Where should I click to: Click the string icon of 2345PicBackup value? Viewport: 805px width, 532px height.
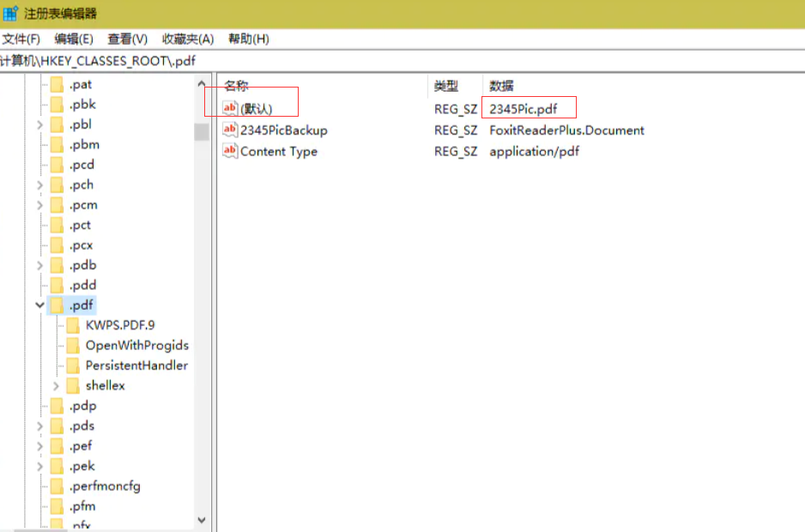(230, 130)
